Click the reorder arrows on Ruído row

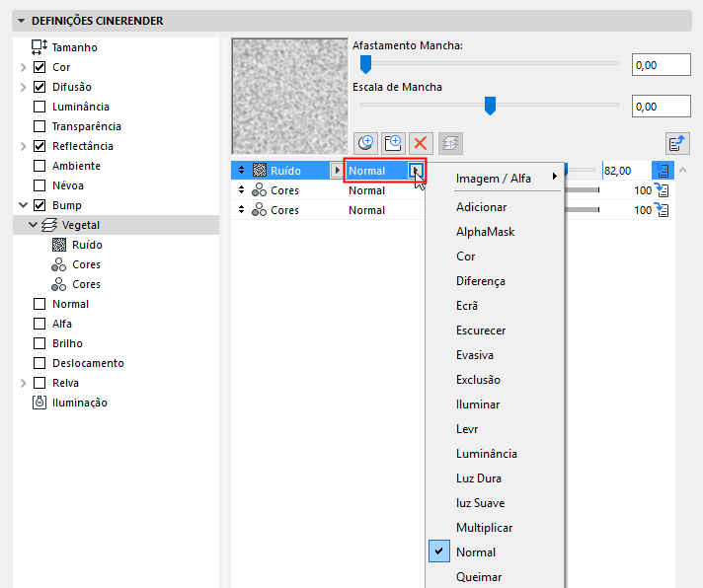(x=241, y=170)
